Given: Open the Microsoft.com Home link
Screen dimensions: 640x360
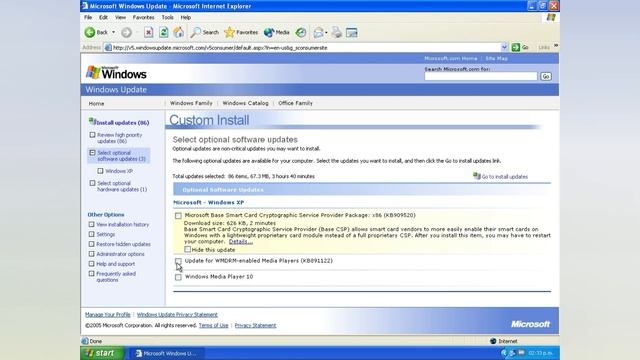Looking at the screenshot, I should pos(451,58).
